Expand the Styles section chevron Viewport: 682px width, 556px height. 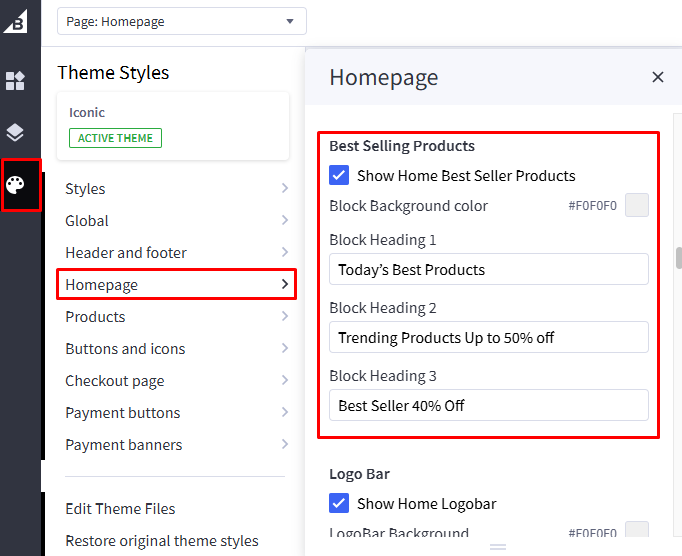[285, 189]
